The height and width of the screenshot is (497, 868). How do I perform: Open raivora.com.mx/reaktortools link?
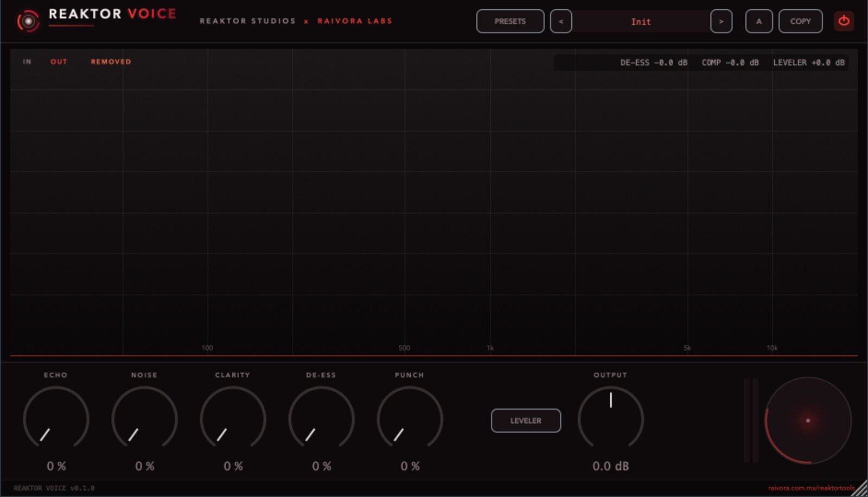coord(811,488)
